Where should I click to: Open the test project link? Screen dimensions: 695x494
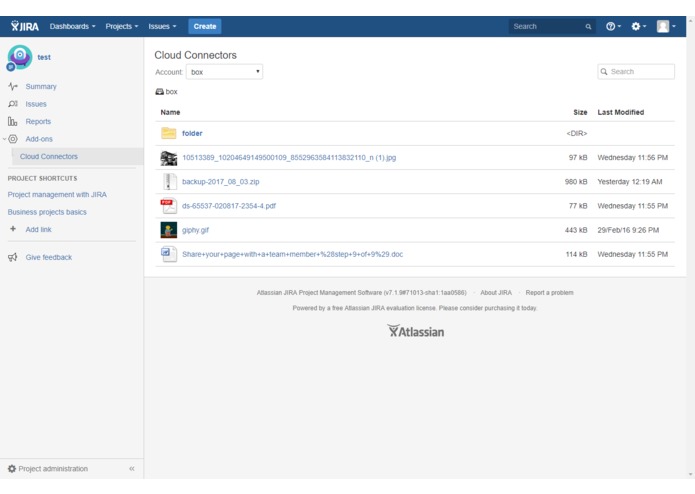pos(44,57)
